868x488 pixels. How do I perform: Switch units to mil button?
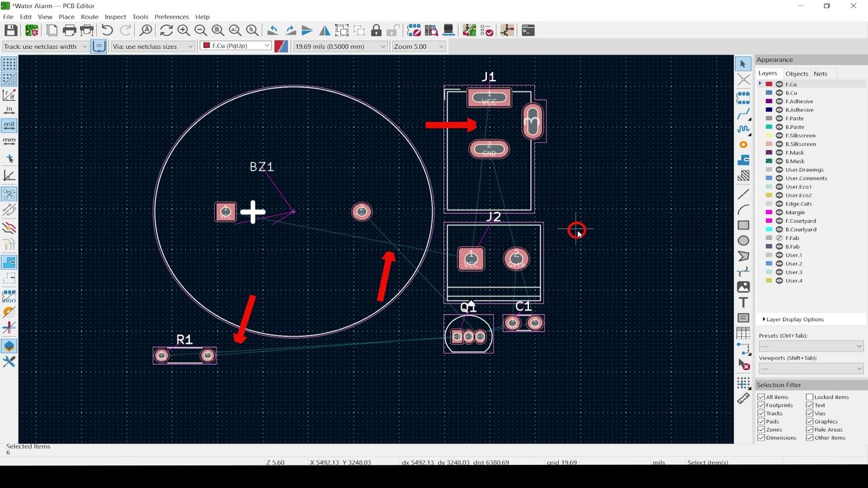pyautogui.click(x=9, y=125)
